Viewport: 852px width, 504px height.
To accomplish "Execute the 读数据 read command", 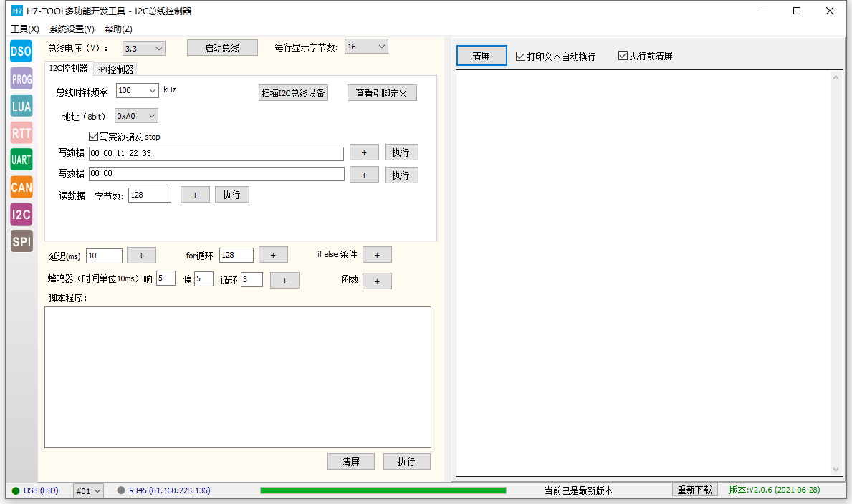I will (x=232, y=195).
